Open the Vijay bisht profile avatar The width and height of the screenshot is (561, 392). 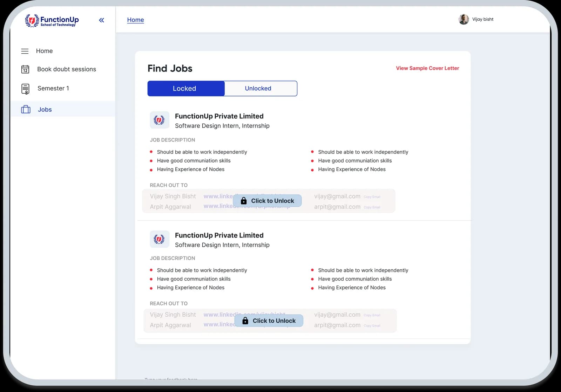click(x=464, y=19)
